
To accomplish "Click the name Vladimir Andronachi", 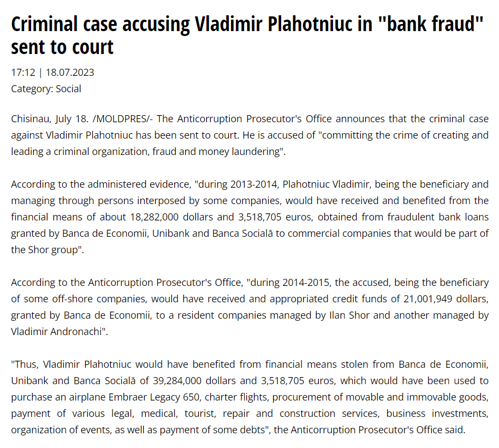I will click(56, 332).
